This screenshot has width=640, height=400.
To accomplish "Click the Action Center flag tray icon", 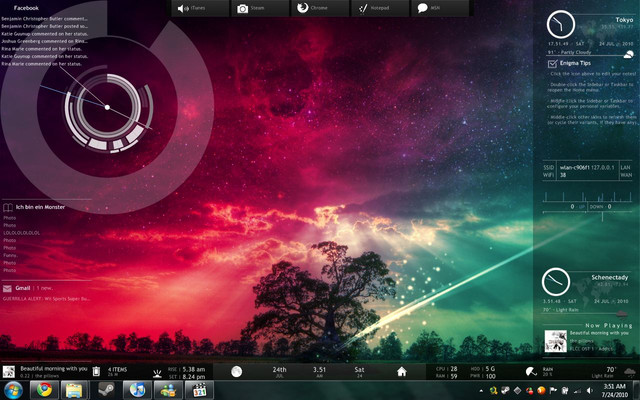I will 553,391.
